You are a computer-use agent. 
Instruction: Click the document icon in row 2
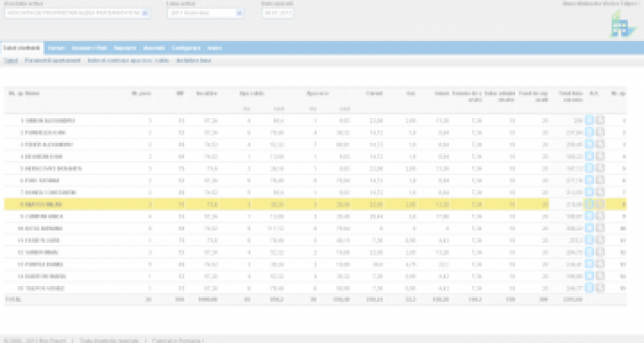(600, 132)
